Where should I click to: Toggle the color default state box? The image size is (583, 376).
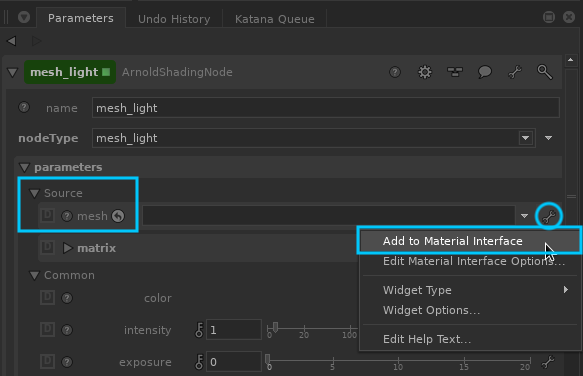pyautogui.click(x=47, y=298)
